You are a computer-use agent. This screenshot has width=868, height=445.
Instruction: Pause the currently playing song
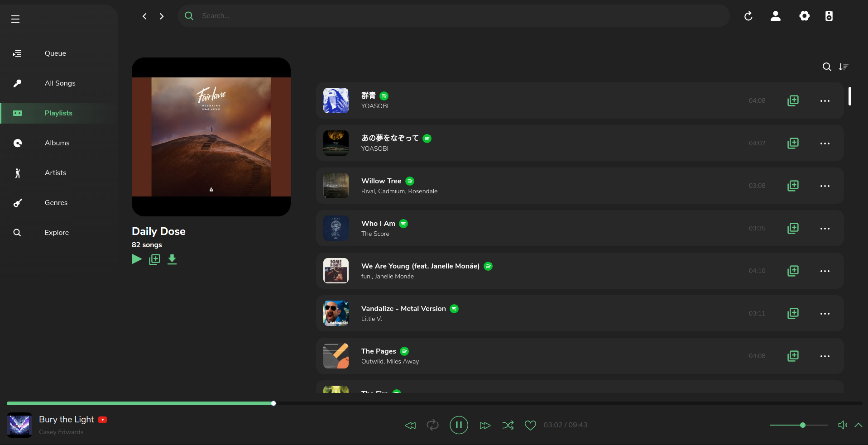point(459,425)
